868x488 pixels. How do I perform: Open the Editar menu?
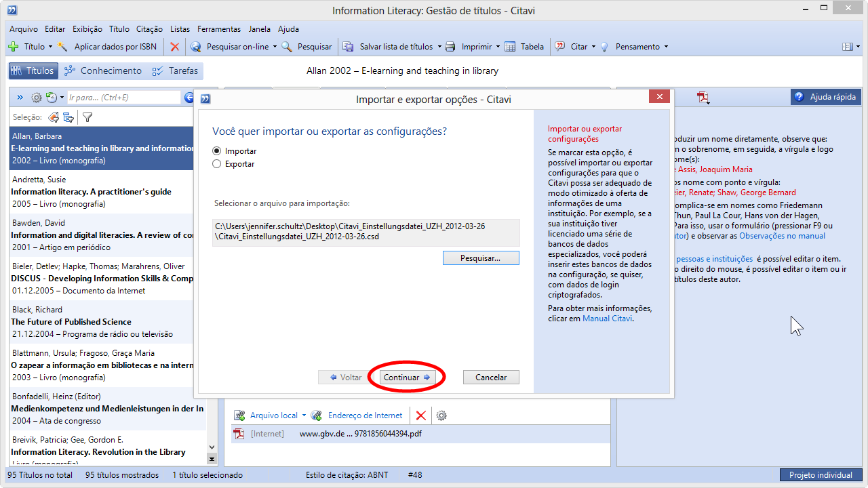click(55, 29)
